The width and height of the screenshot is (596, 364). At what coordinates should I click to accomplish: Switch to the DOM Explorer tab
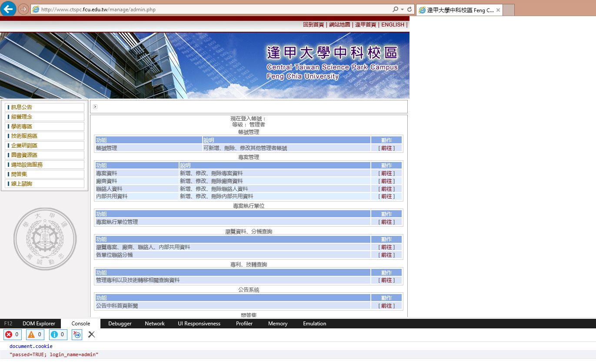(x=39, y=324)
